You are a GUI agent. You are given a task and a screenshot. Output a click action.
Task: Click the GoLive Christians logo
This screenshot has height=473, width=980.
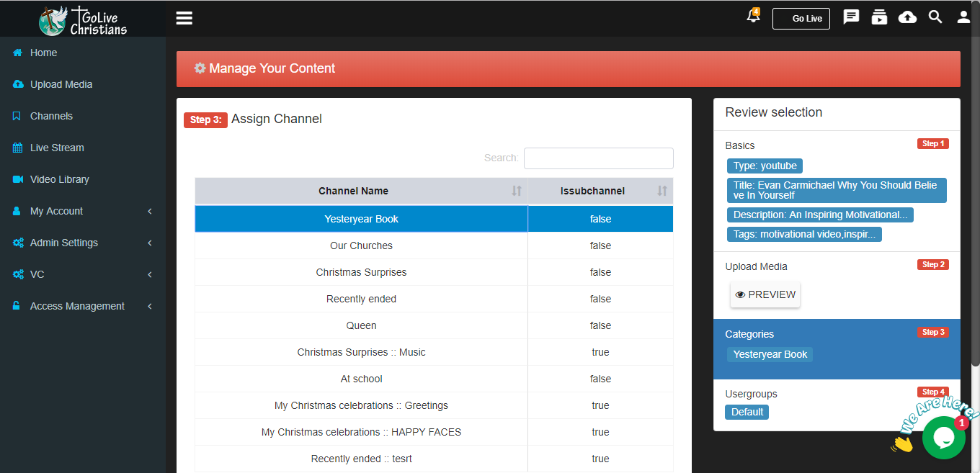coord(83,20)
